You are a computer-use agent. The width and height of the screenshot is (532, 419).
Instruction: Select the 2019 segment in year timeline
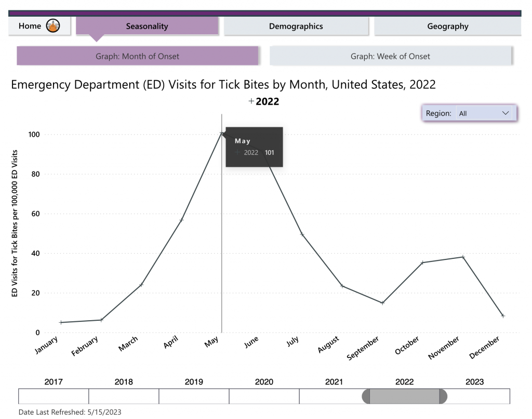[194, 396]
